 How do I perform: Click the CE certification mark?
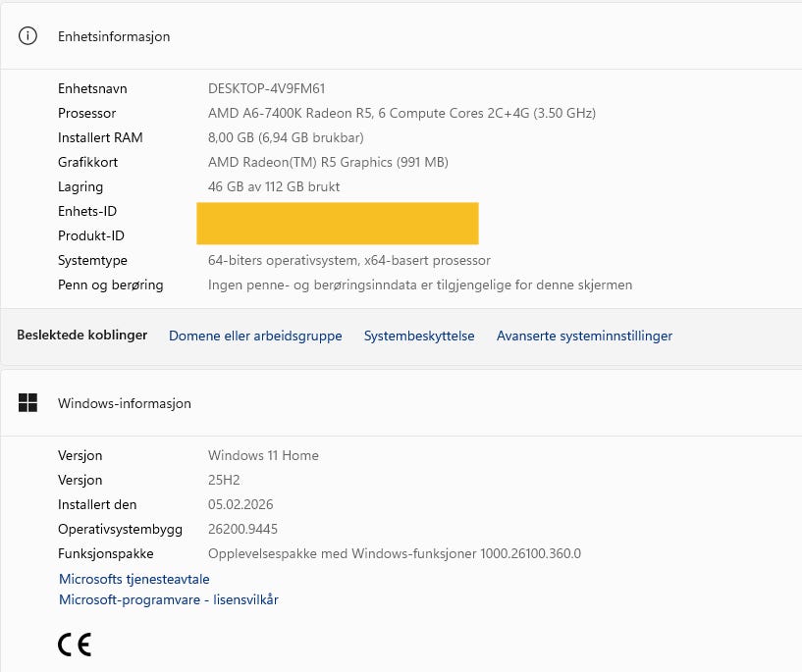(x=75, y=645)
